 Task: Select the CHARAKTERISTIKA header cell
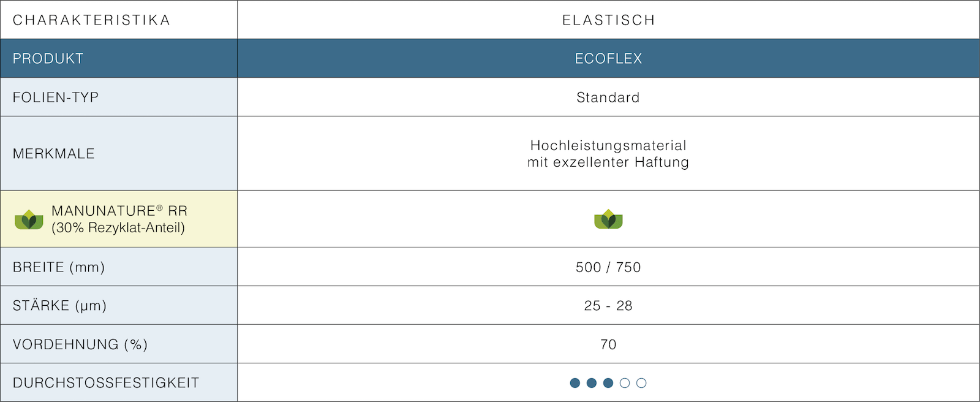point(119,20)
